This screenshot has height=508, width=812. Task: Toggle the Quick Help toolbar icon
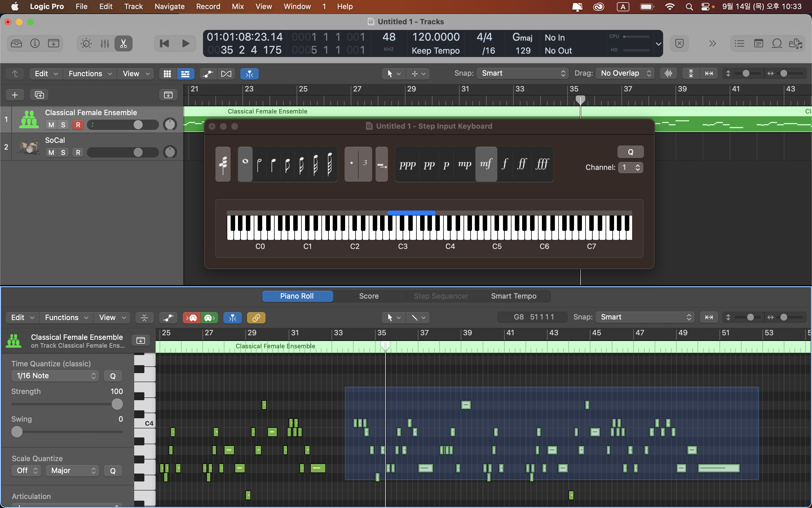(54, 43)
